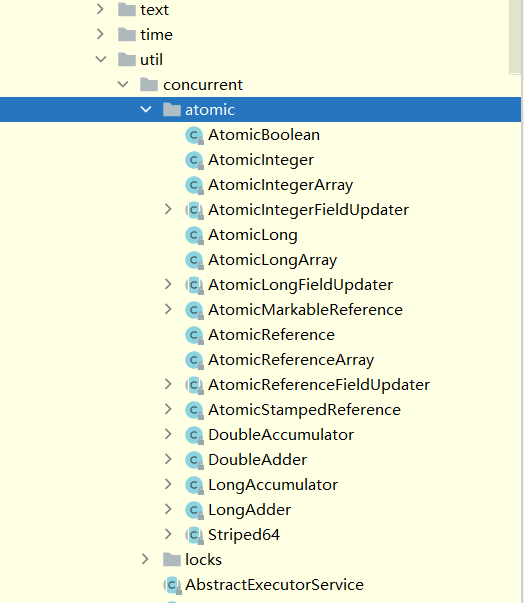Click the vertical scrollbar thumb
The width and height of the screenshot is (524, 603).
coord(515,36)
